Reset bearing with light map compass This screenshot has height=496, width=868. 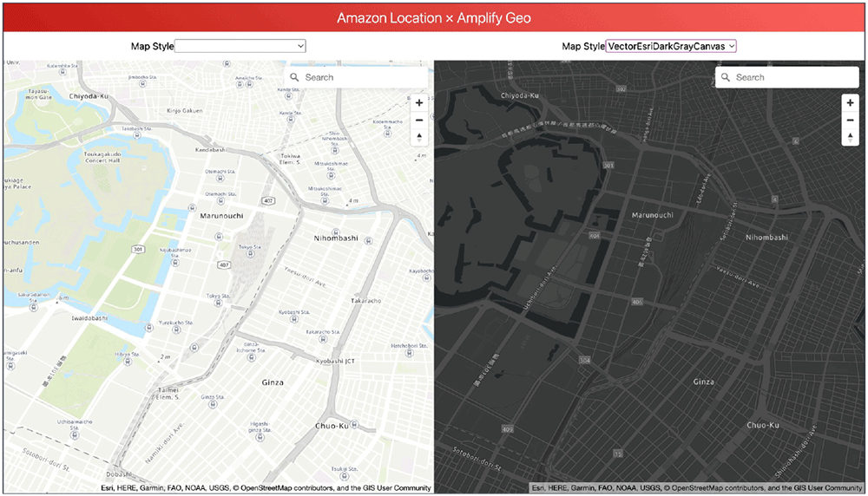coord(419,137)
